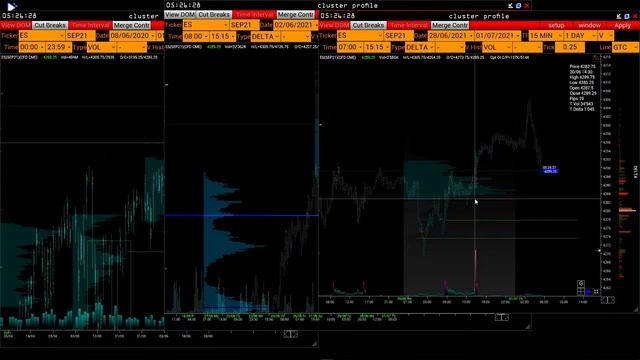Open the V.Hist VOL dropdown in right window

pos(497,47)
